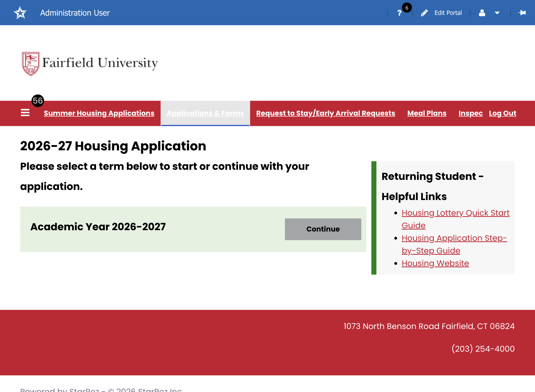Open the user profile icon
Image resolution: width=535 pixels, height=392 pixels.
pyautogui.click(x=482, y=13)
